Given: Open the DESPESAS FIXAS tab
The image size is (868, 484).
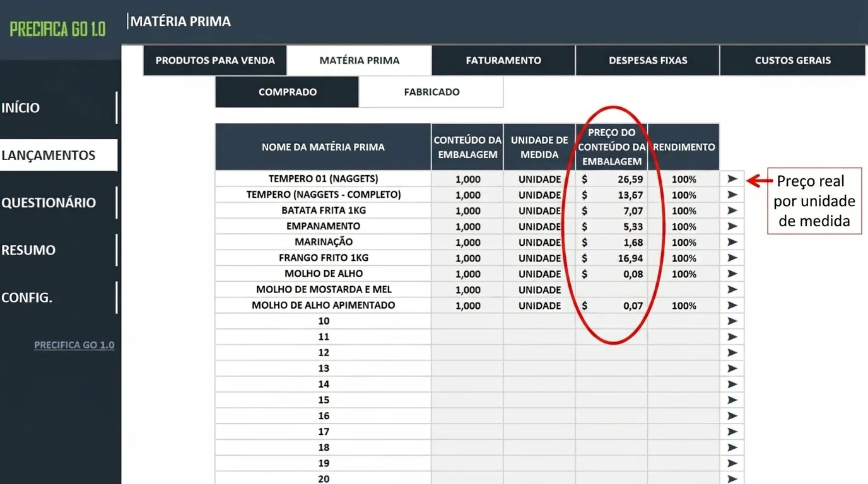Looking at the screenshot, I should click(x=648, y=60).
